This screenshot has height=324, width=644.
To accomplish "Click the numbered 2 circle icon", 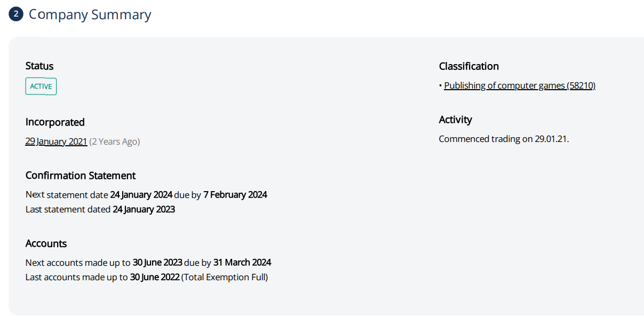I will 16,14.
